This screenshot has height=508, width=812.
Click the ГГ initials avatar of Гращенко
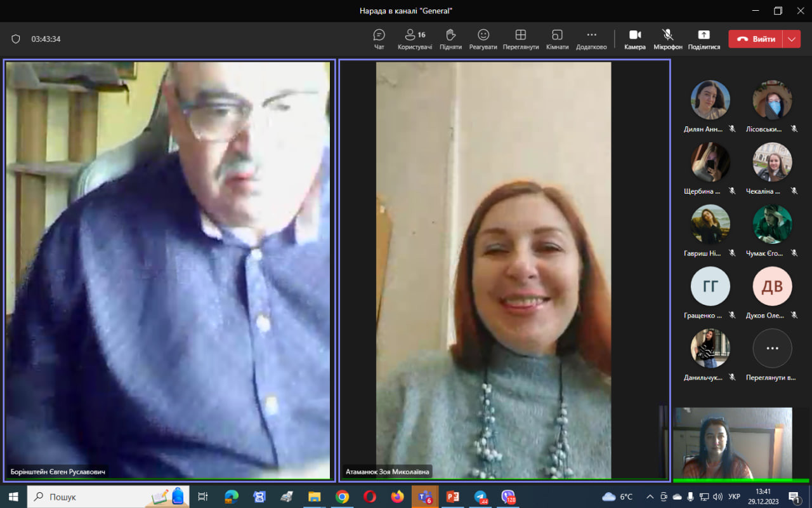(x=710, y=286)
